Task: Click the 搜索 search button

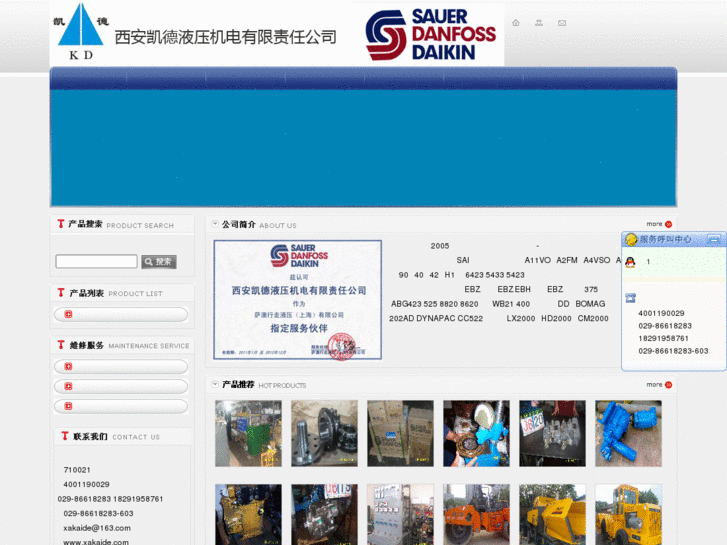Action: click(159, 262)
